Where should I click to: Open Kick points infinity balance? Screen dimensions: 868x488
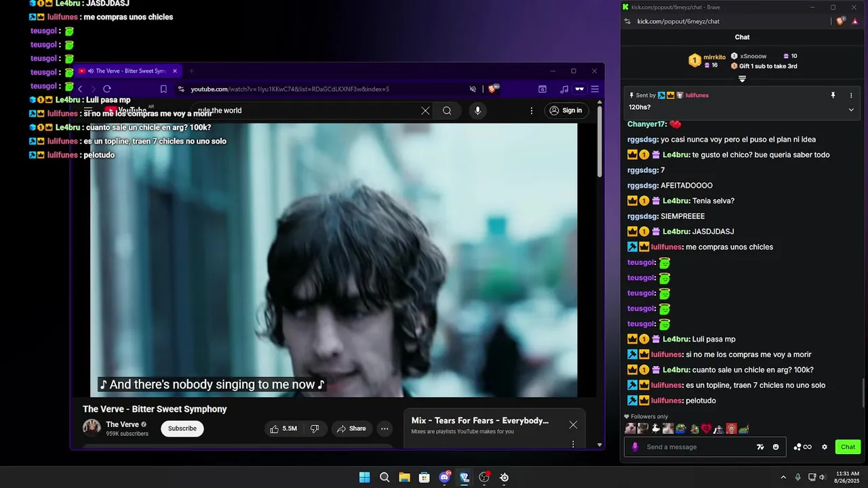(802, 447)
